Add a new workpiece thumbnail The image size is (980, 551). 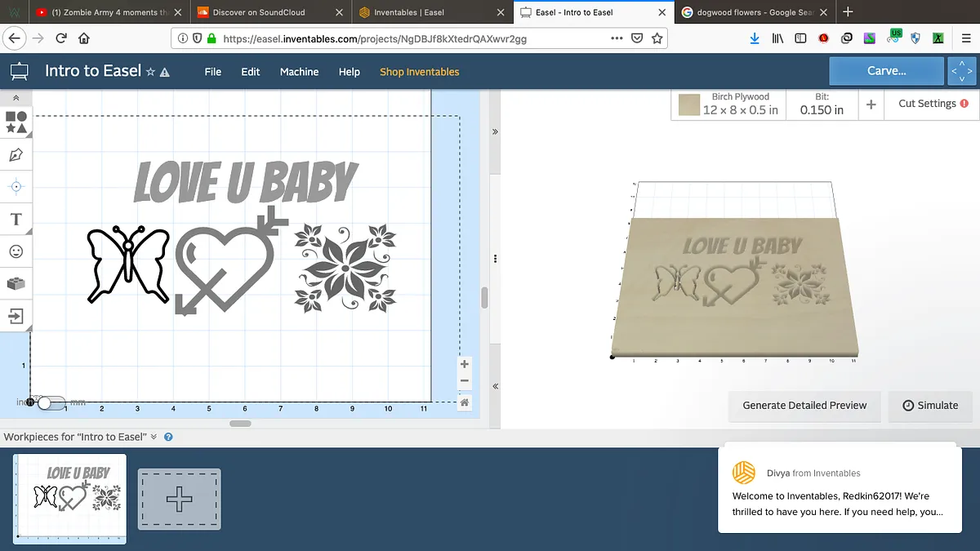(x=179, y=499)
